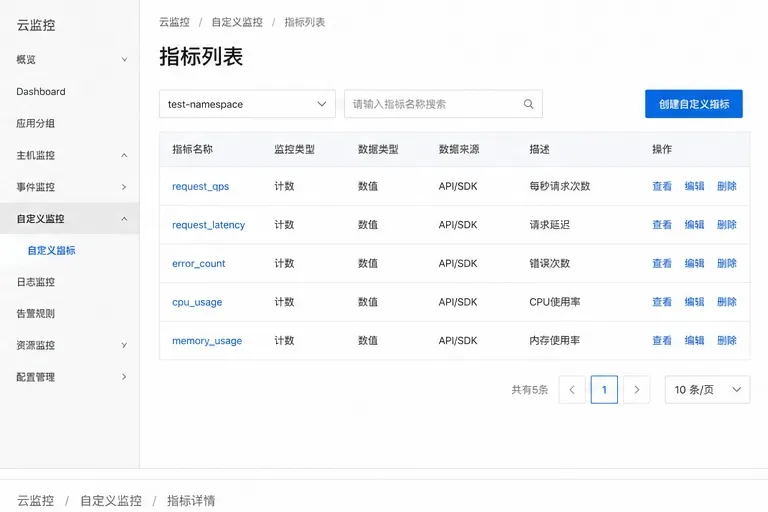768x512 pixels.
Task: Go to previous page arrow
Action: (572, 390)
